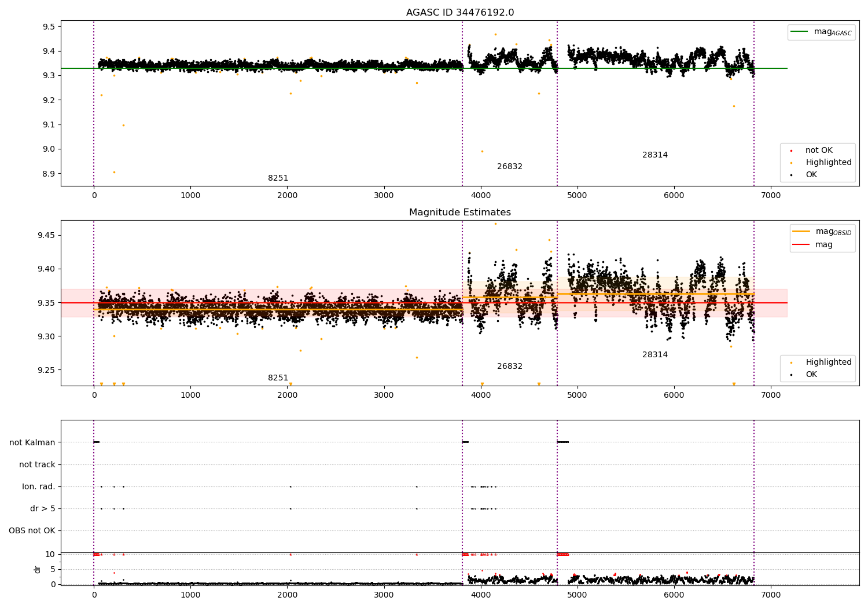Click the 'not Kalman' axis label
Screen dimensions: 868x608
click(32, 442)
